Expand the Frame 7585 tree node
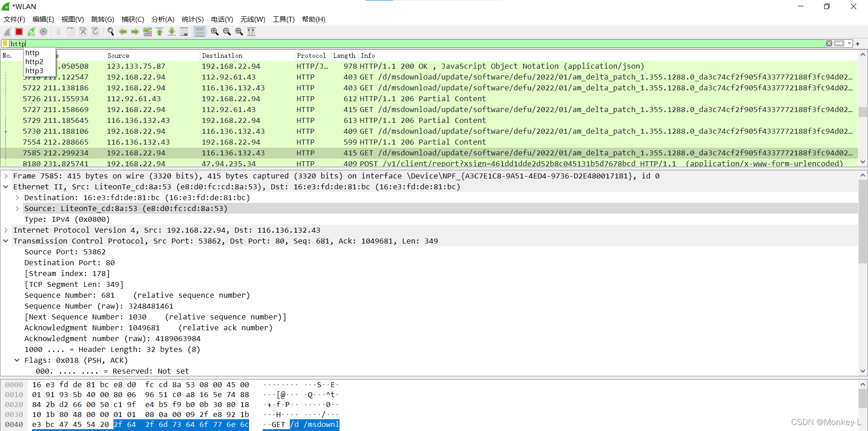This screenshot has width=868, height=431. 6,176
